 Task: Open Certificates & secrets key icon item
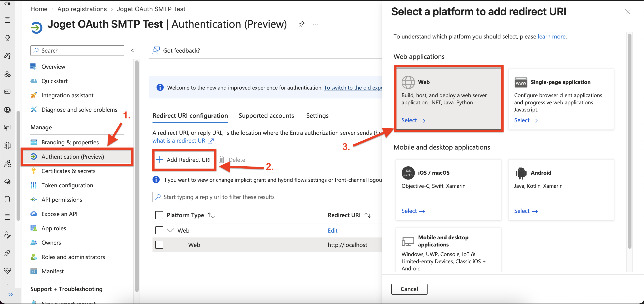click(33, 171)
